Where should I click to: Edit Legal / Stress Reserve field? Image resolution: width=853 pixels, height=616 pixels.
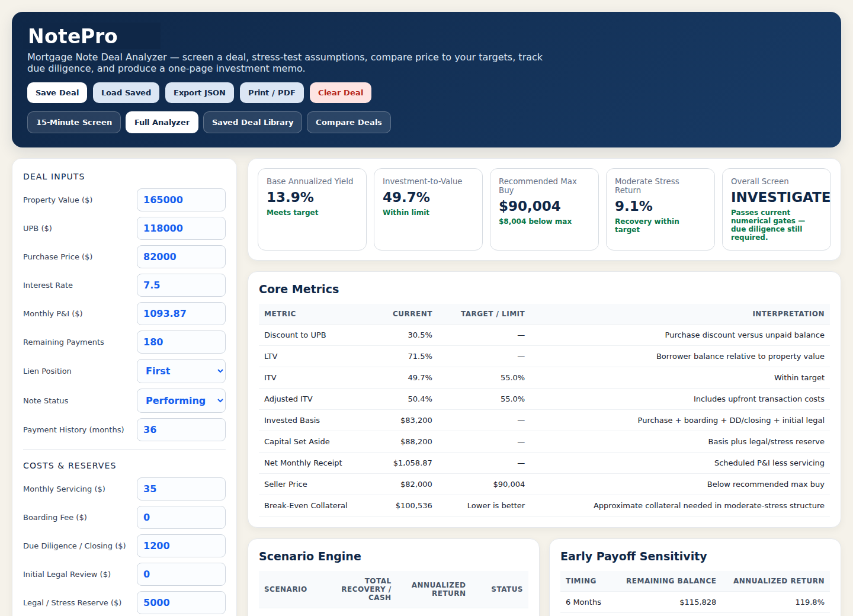tap(181, 603)
